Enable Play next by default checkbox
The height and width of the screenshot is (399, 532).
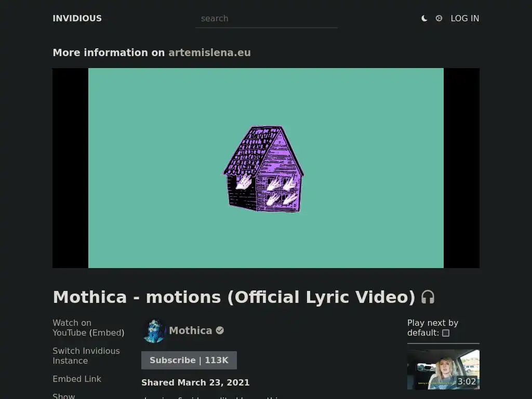446,333
